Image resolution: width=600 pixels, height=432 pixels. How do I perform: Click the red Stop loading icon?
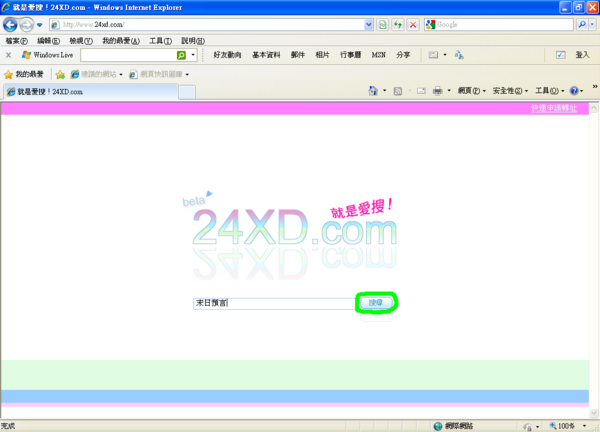point(413,24)
